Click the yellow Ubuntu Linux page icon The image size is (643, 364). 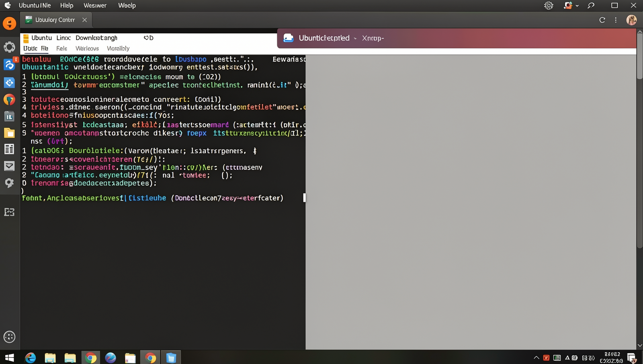(26, 38)
